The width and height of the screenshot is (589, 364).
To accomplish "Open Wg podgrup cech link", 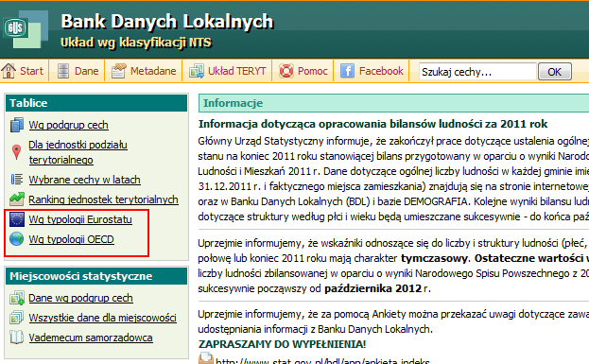I will click(x=69, y=125).
